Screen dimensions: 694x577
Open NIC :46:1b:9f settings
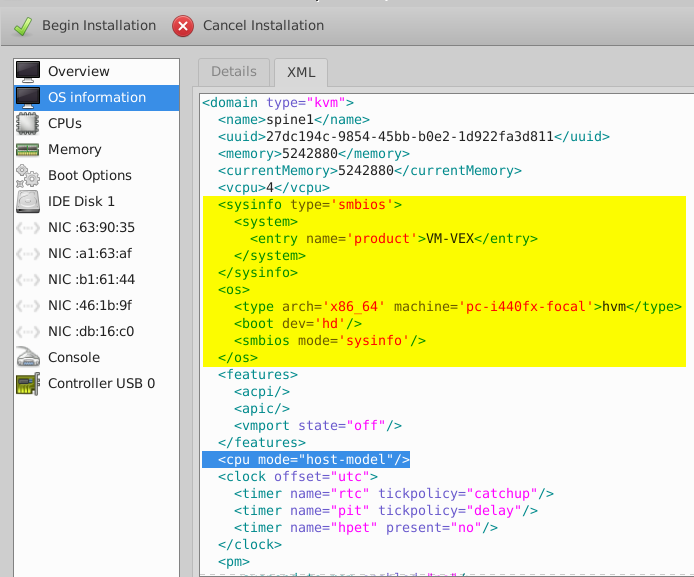[x=89, y=306]
